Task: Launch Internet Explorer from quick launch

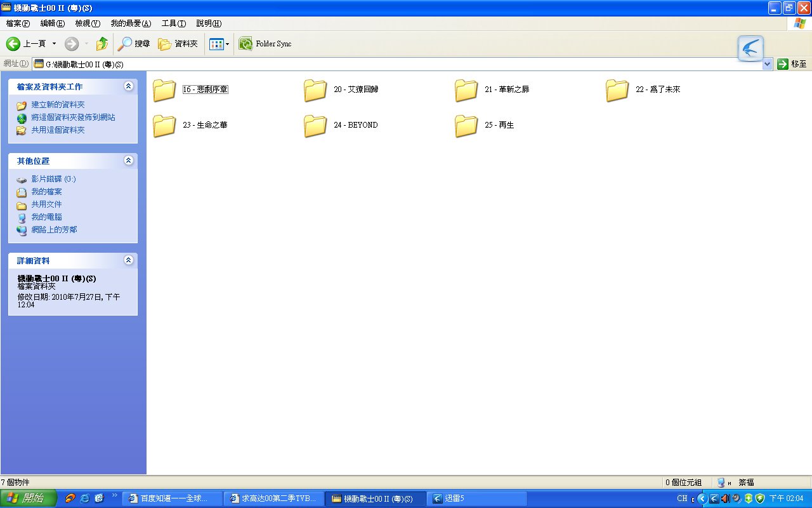Action: tap(84, 498)
